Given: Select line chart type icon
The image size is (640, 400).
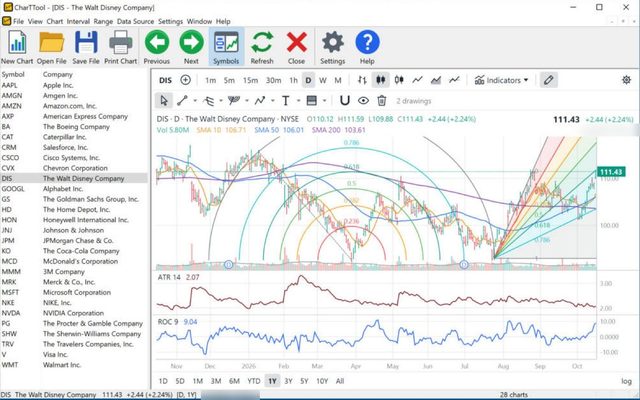Looking at the screenshot, I should tap(417, 80).
